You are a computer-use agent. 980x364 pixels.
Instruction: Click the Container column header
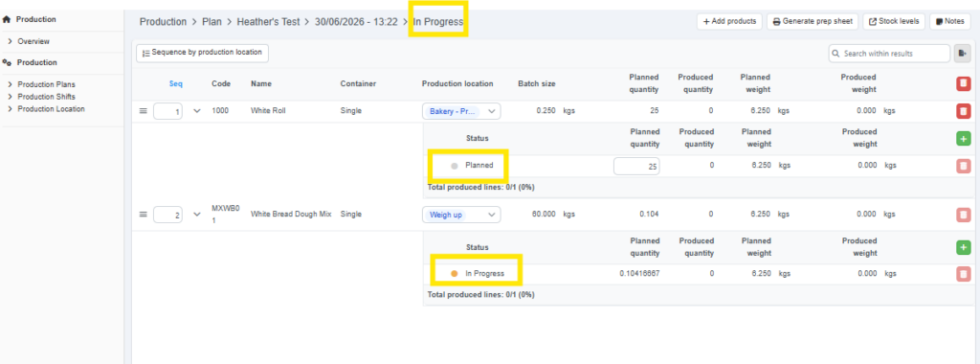click(x=358, y=83)
